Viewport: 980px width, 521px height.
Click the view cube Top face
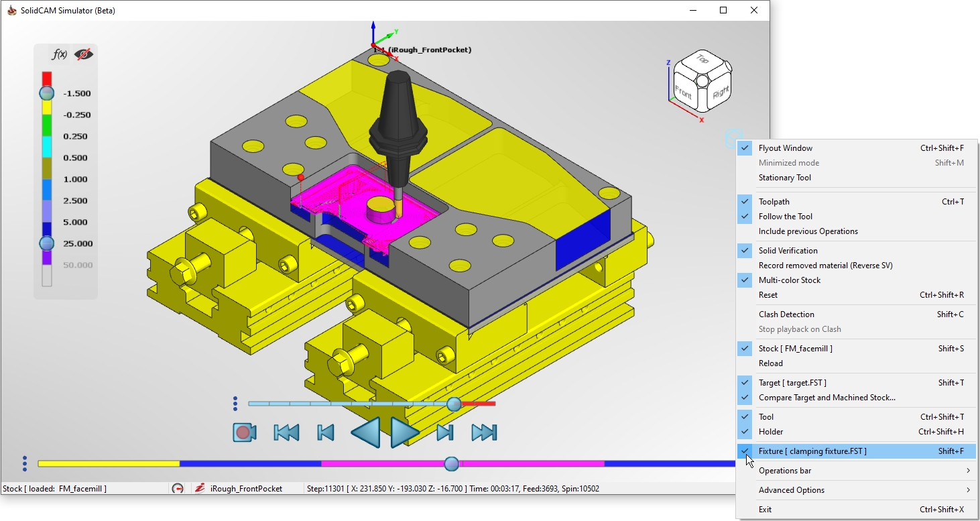(x=702, y=60)
